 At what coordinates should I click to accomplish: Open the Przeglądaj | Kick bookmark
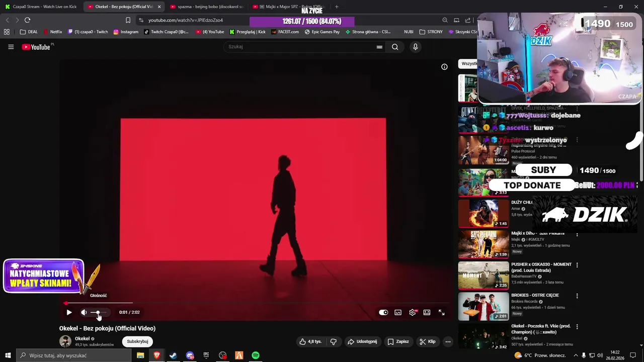pos(247,32)
